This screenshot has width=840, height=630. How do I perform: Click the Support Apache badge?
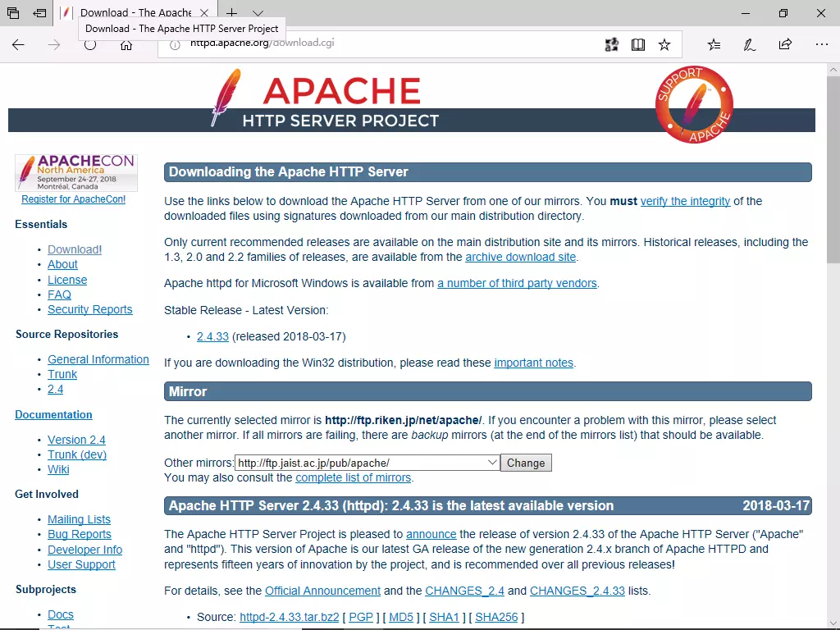pyautogui.click(x=694, y=104)
